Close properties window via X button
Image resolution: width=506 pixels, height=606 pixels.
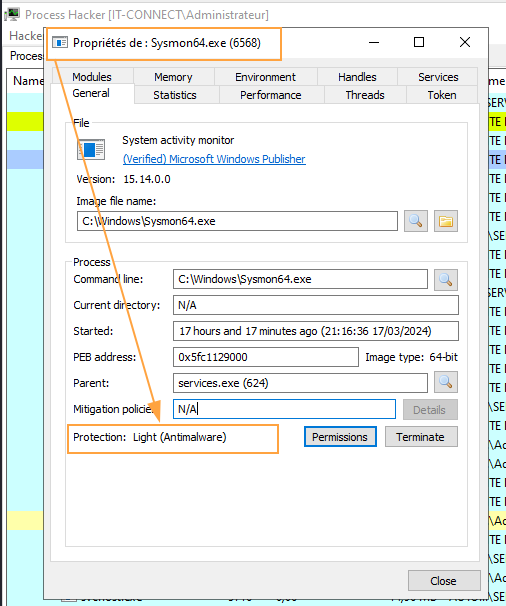tap(465, 42)
